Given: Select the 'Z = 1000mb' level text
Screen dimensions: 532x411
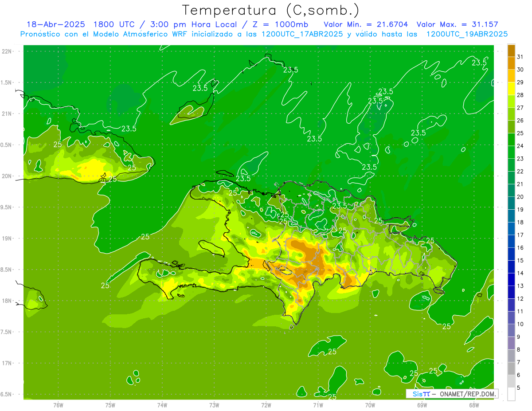Looking at the screenshot, I should point(280,24).
